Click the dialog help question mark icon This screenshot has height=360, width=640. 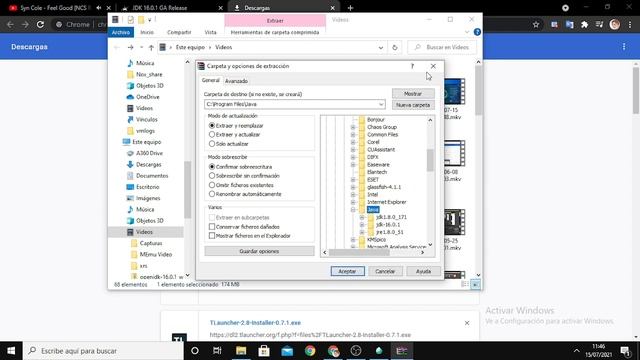[412, 66]
